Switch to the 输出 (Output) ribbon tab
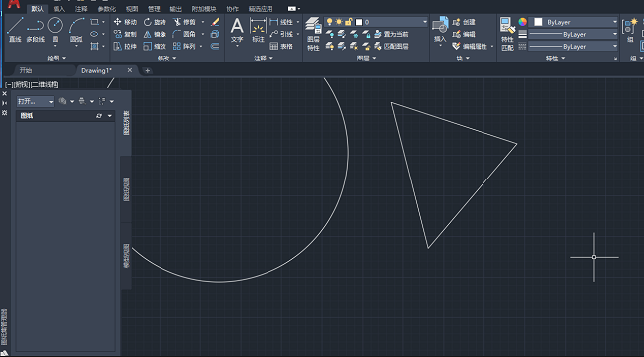 click(176, 9)
